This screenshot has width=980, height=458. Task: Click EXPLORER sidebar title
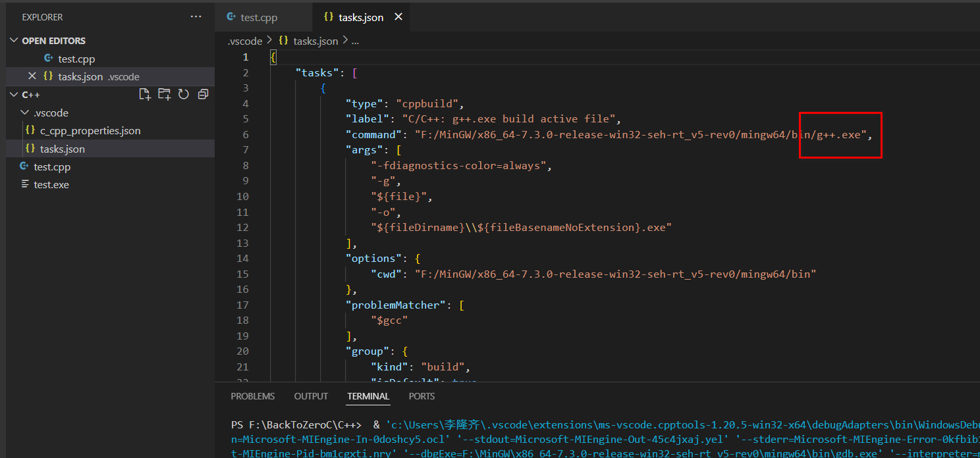(42, 16)
